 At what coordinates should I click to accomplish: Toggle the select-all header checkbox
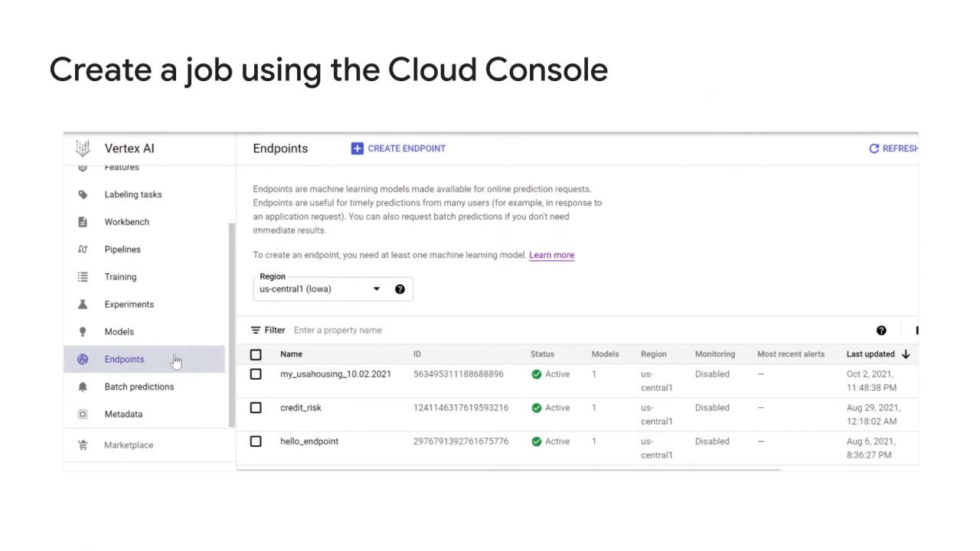[x=256, y=354]
